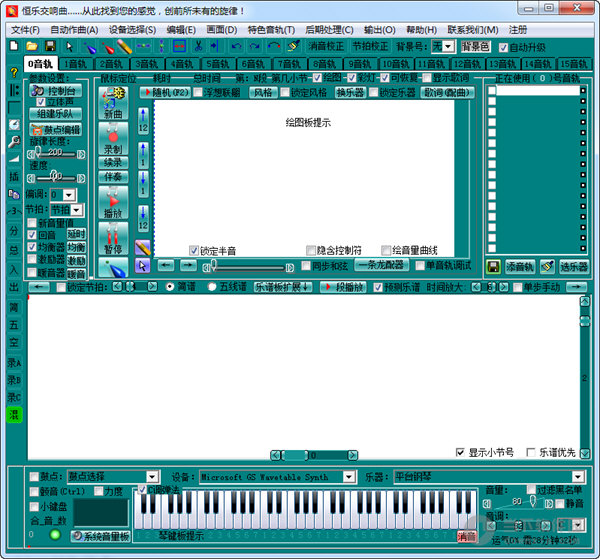Switch to the 1音轨 tab
The image size is (600, 559).
tap(75, 64)
